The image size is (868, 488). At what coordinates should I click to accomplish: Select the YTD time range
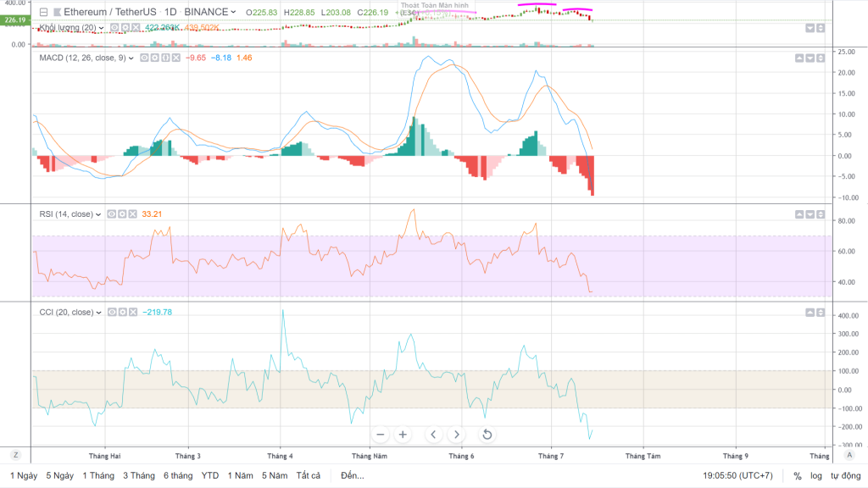(x=210, y=476)
